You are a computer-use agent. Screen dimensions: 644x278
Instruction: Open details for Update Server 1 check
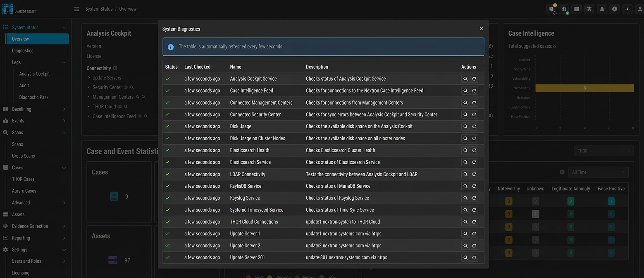[465, 234]
